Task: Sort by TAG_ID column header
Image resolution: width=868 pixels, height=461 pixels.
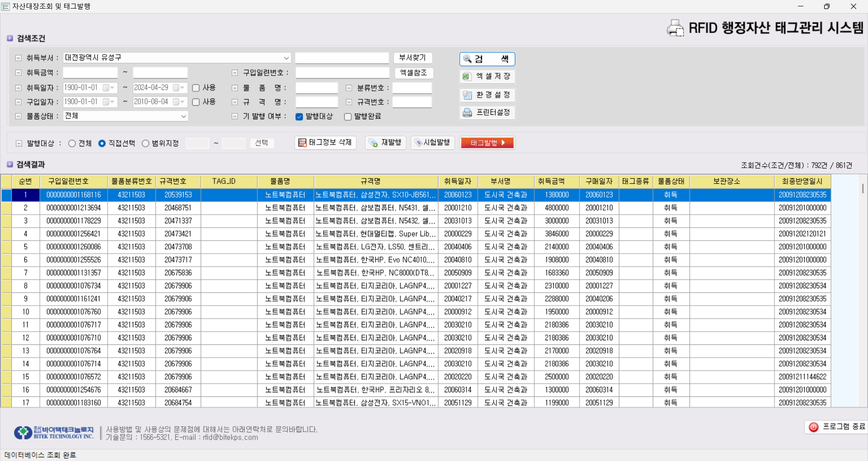Action: point(229,181)
